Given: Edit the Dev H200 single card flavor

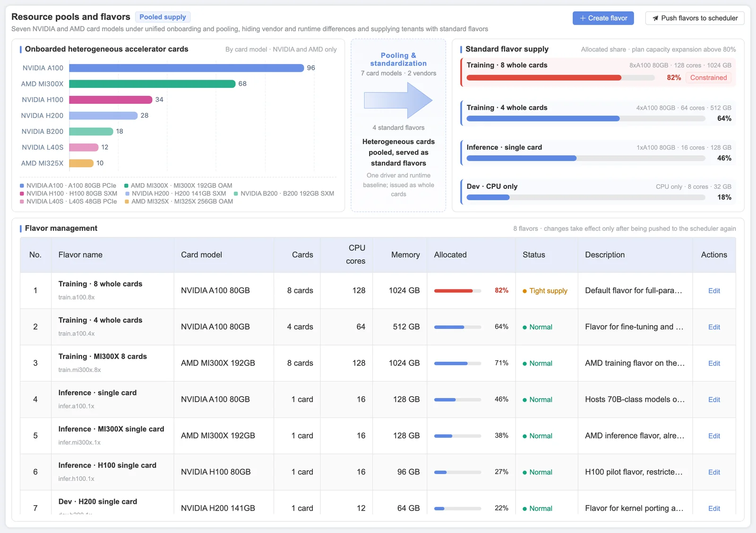Looking at the screenshot, I should pos(714,508).
